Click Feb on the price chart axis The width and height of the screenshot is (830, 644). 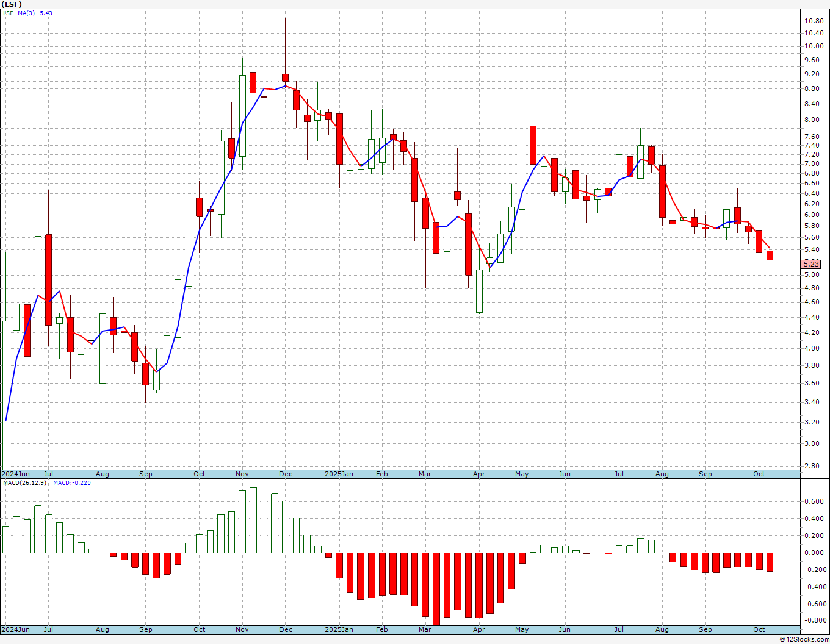(382, 474)
